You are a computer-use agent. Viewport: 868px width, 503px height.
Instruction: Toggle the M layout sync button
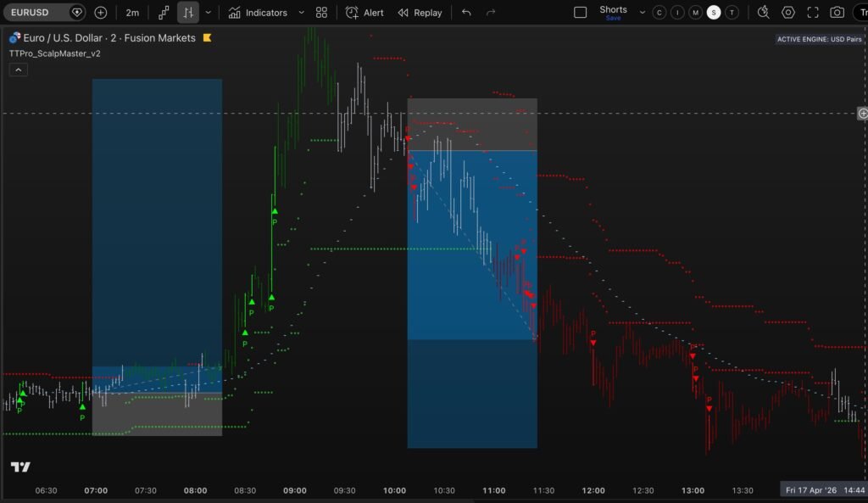(x=696, y=13)
